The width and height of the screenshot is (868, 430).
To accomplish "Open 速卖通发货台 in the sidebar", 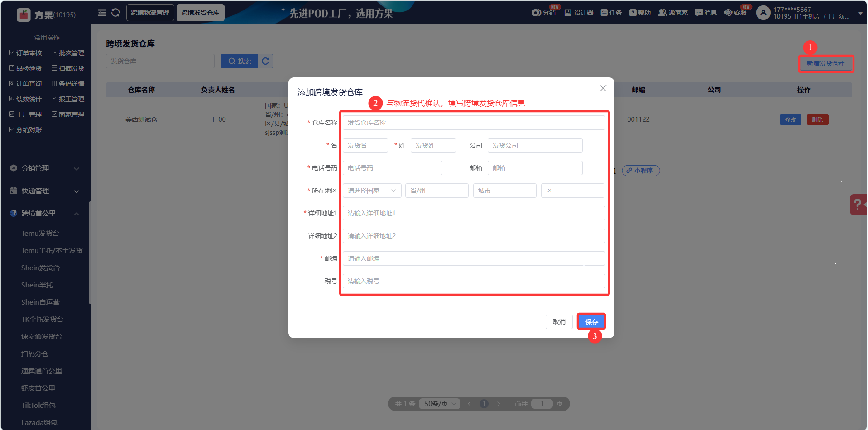I will pyautogui.click(x=42, y=337).
